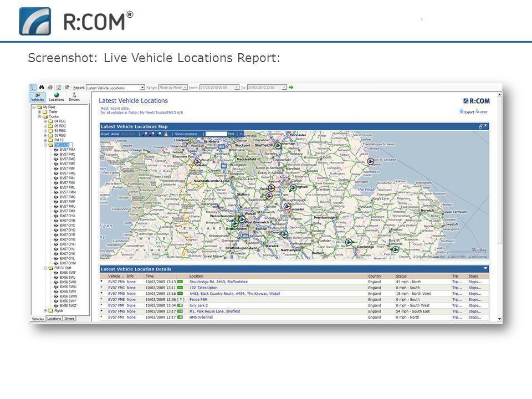Click the Fence PSM location link
532x399 pixels.
[x=198, y=300]
